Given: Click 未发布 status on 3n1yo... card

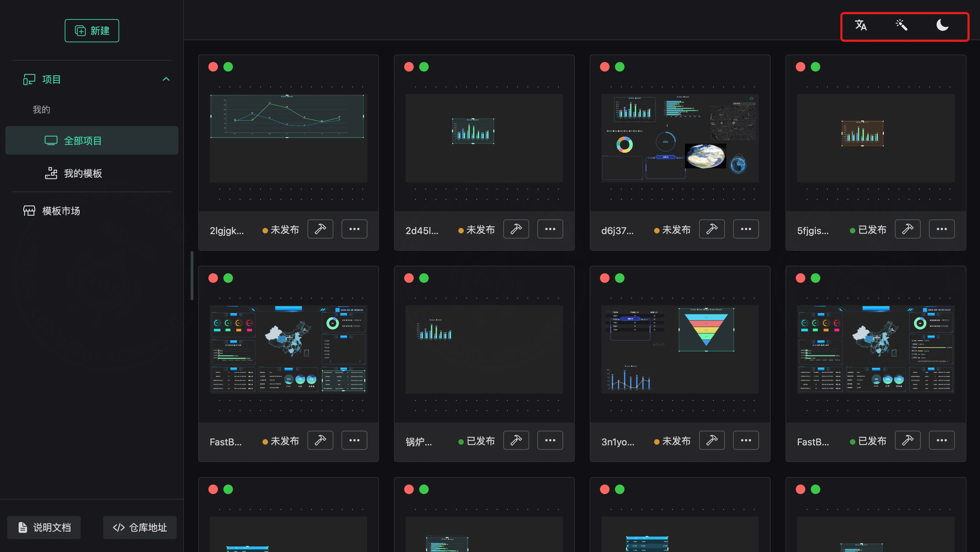Looking at the screenshot, I should tap(672, 441).
